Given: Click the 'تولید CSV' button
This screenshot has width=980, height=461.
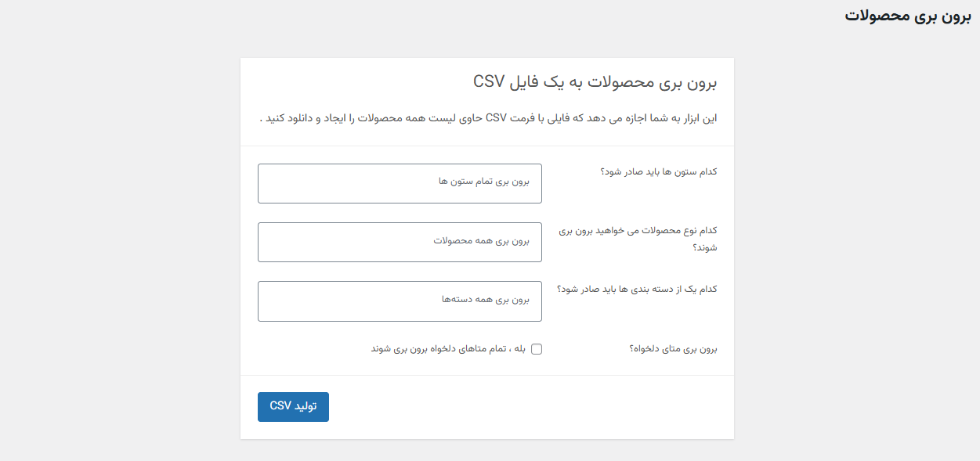Looking at the screenshot, I should (293, 406).
